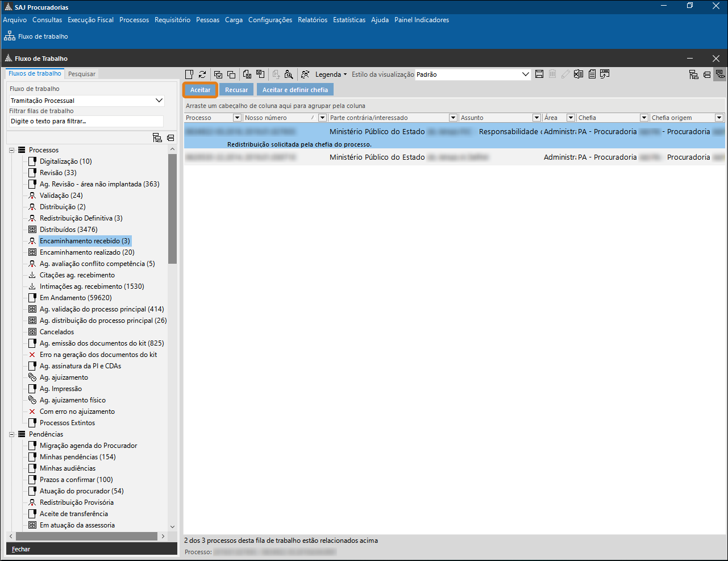Collapse all nodes icon above queue tree
This screenshot has width=728, height=561.
pyautogui.click(x=170, y=138)
